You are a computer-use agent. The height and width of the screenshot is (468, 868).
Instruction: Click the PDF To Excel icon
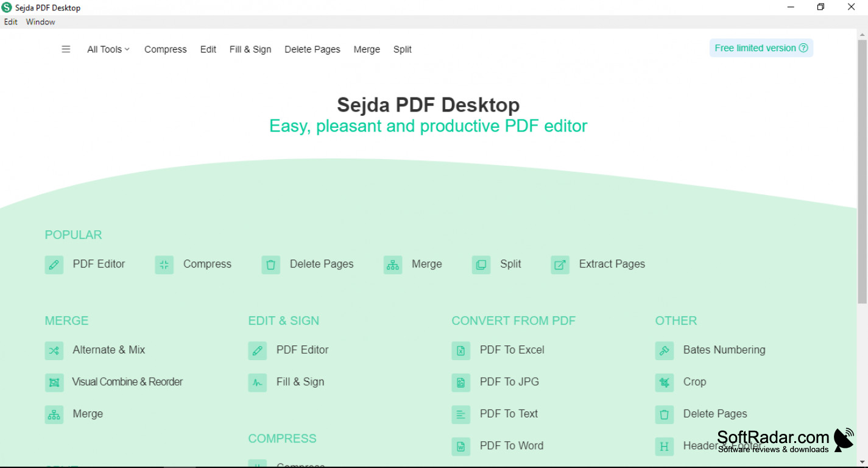[461, 350]
